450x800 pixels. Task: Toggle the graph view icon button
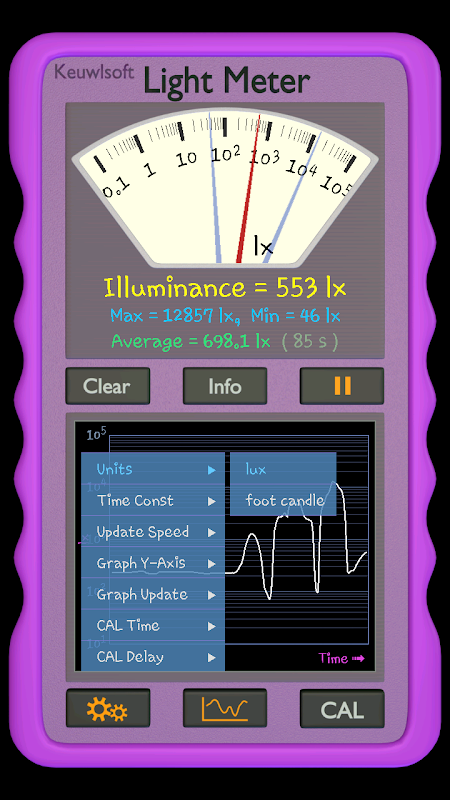pyautogui.click(x=224, y=708)
